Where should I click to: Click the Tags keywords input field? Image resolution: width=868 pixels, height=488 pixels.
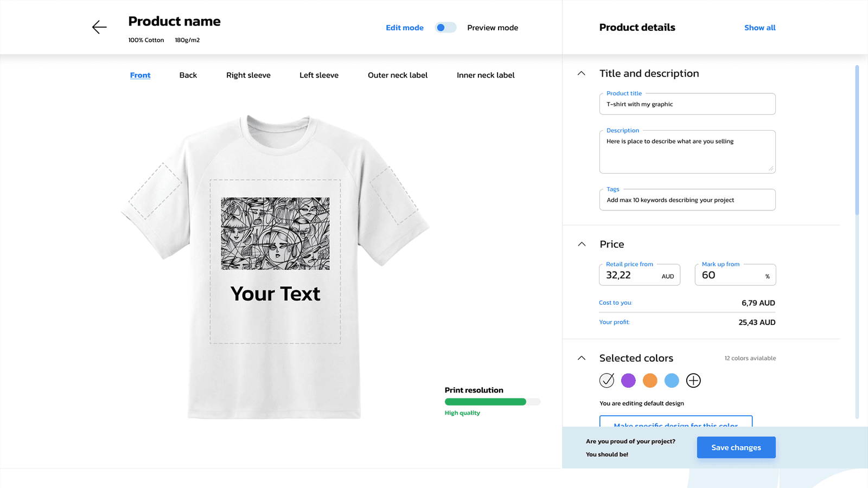click(687, 200)
